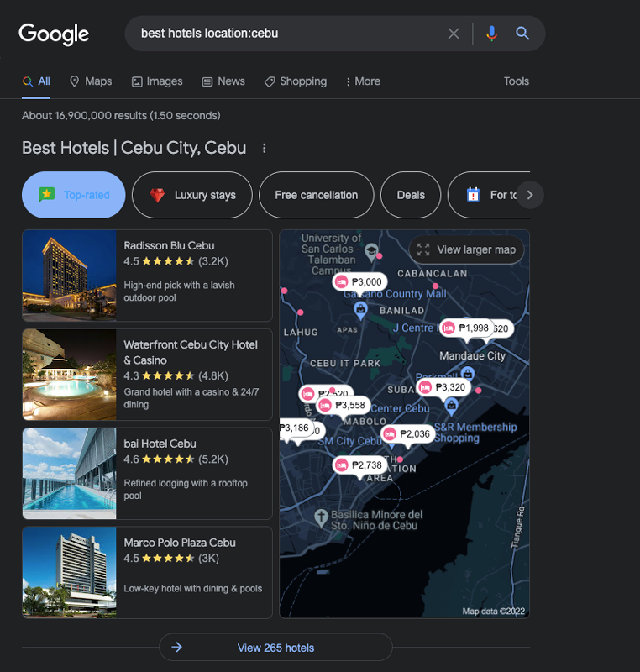640x672 pixels.
Task: Click Basilica Minore del Sto. Niño marker
Action: 321,517
